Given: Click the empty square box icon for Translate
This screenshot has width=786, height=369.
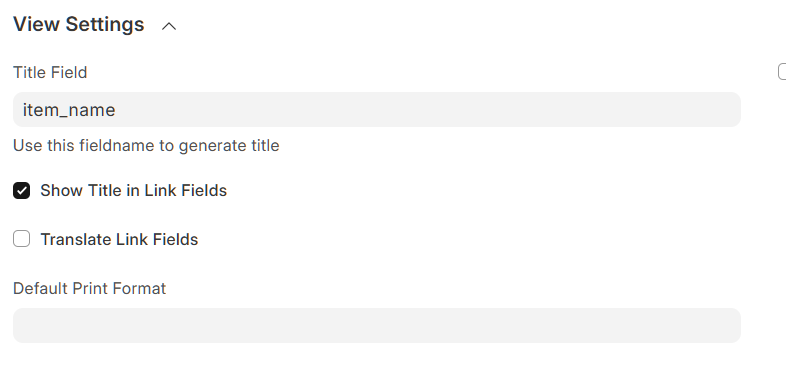Looking at the screenshot, I should point(22,239).
